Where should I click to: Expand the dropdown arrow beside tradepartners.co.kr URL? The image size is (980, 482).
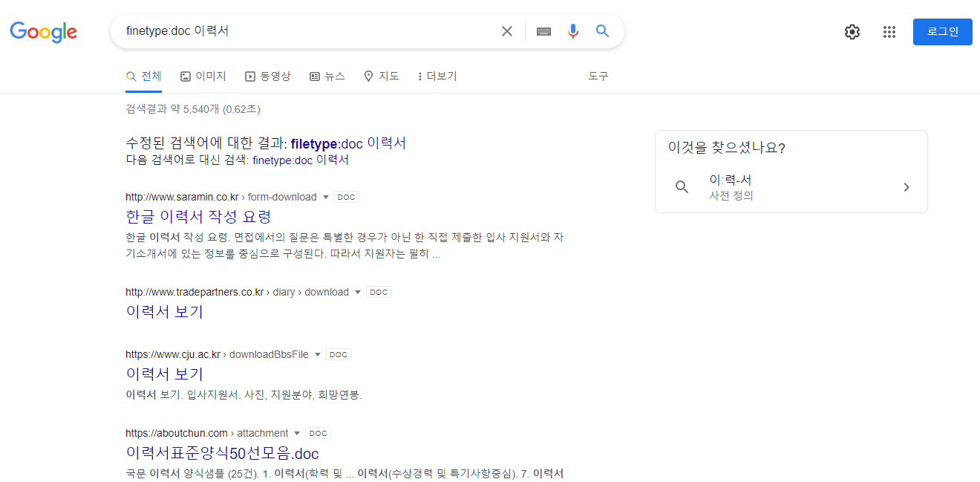pos(357,293)
